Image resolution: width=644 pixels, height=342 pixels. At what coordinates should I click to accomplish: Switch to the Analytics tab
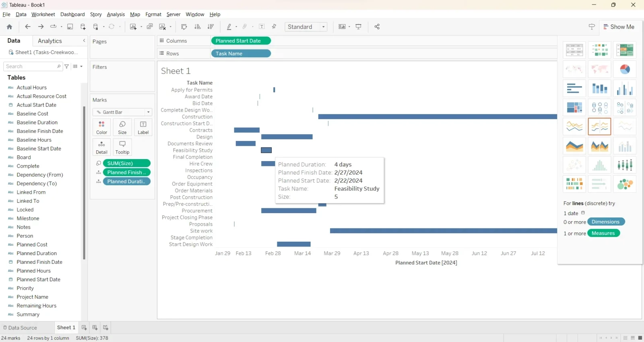pos(50,41)
